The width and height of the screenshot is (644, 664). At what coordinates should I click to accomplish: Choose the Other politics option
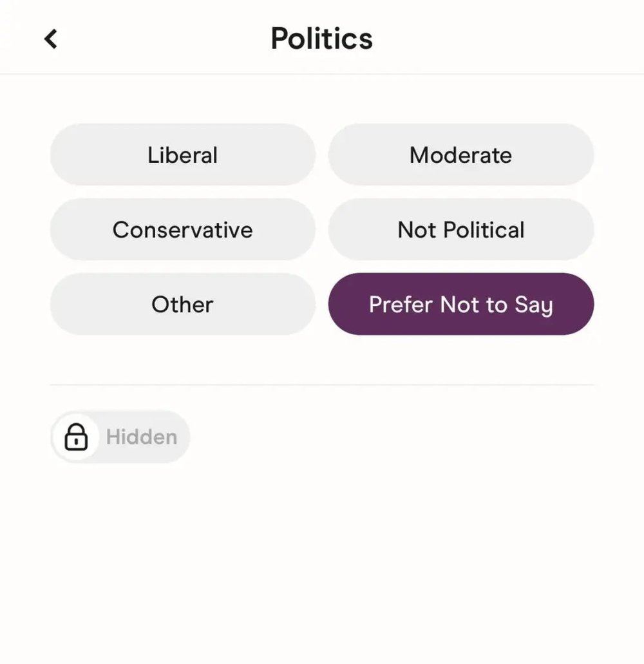pos(183,304)
